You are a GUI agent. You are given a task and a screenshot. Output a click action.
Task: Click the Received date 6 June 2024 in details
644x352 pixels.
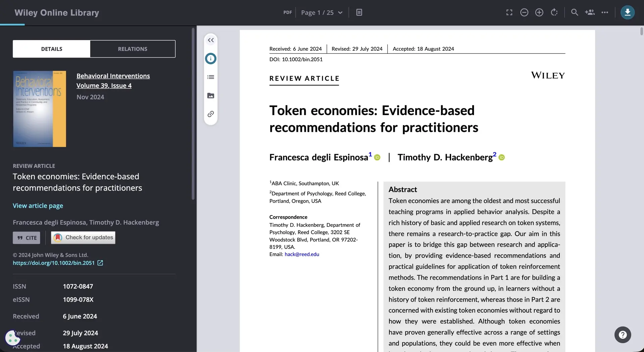[80, 316]
